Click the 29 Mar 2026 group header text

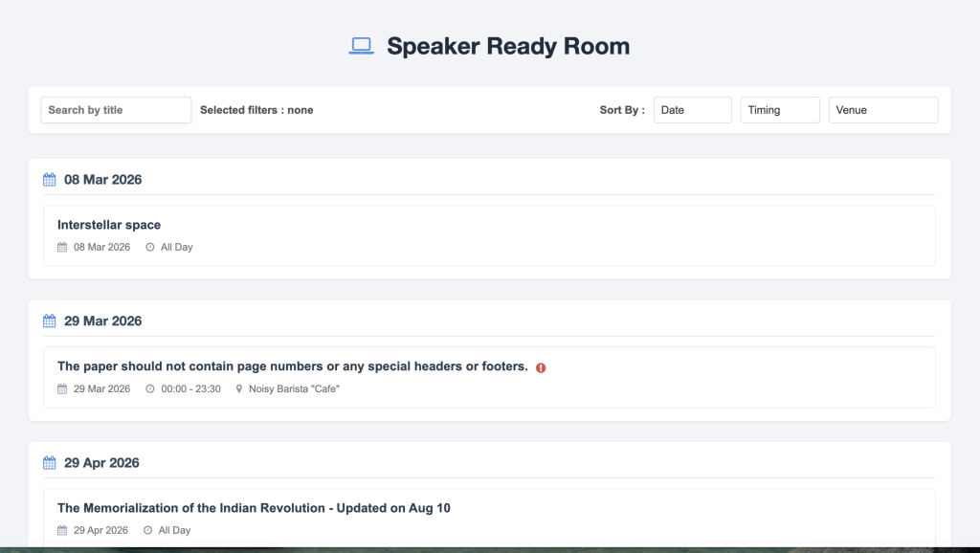click(103, 321)
